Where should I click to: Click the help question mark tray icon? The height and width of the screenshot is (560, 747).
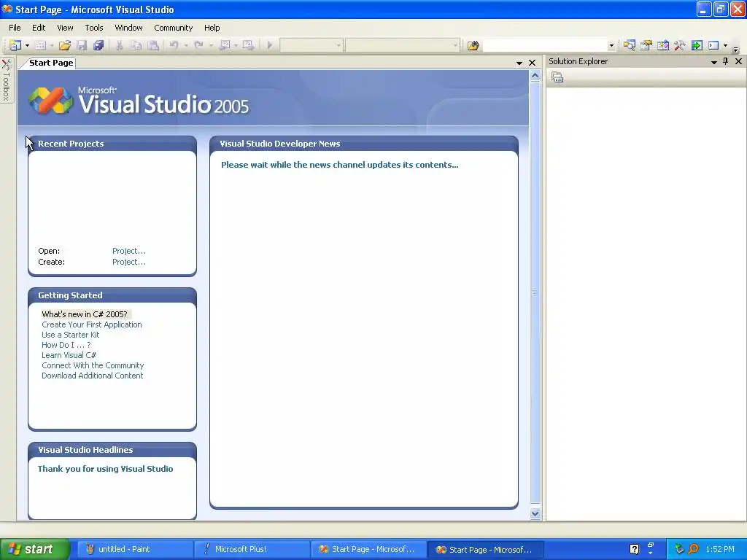(x=634, y=549)
